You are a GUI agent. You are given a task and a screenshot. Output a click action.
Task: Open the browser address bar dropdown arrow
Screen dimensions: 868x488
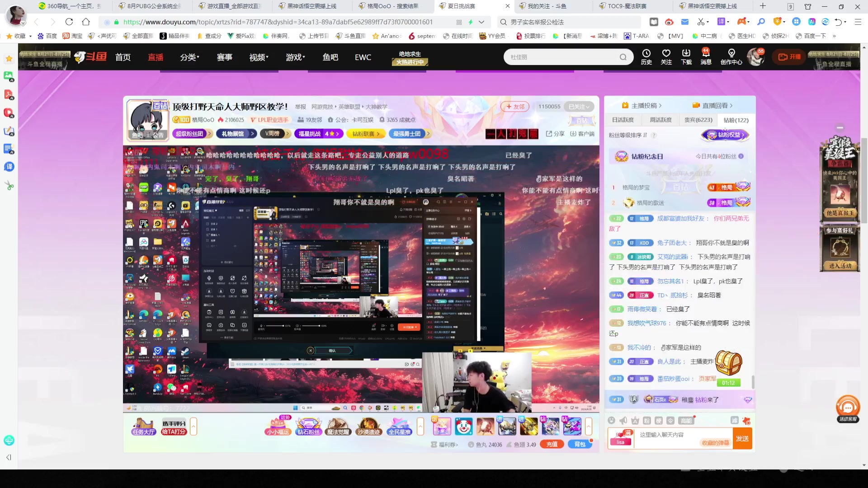click(x=481, y=22)
